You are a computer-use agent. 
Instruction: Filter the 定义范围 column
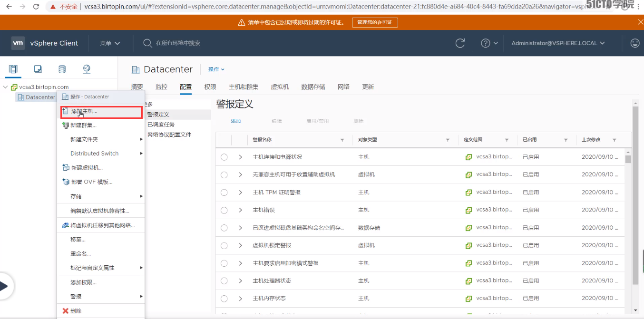(507, 140)
